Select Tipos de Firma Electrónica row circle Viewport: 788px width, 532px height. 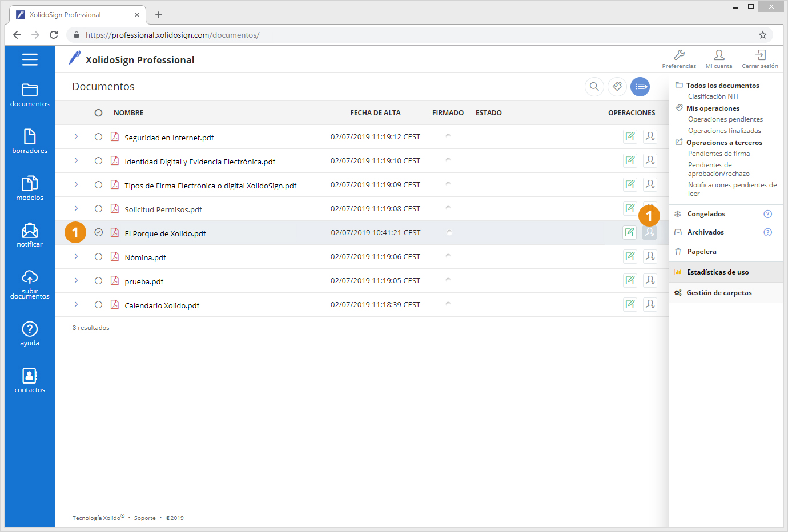tap(99, 185)
